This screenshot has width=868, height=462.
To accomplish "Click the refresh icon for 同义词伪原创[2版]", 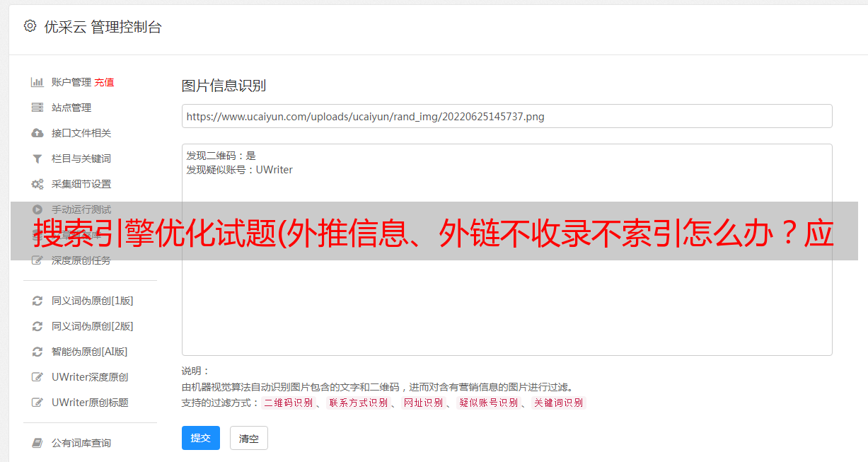I will [x=37, y=326].
